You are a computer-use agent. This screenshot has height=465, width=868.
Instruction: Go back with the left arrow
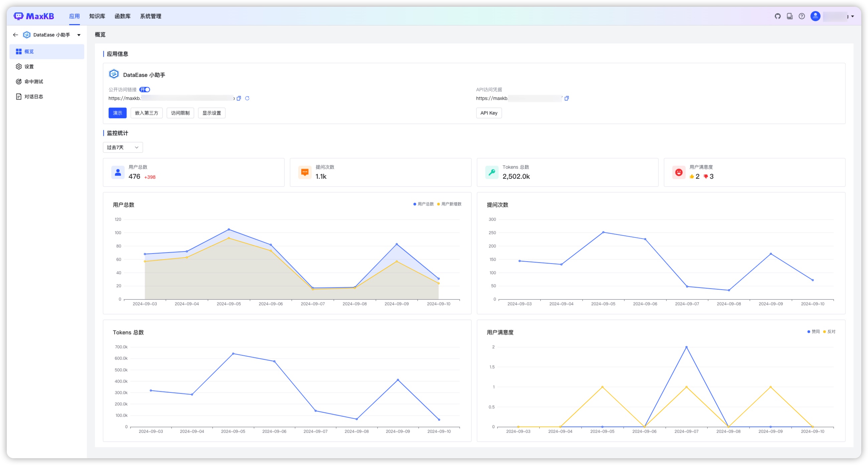click(15, 35)
